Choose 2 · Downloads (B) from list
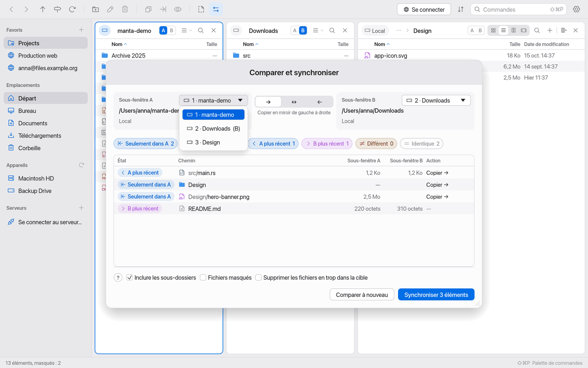 pos(214,128)
